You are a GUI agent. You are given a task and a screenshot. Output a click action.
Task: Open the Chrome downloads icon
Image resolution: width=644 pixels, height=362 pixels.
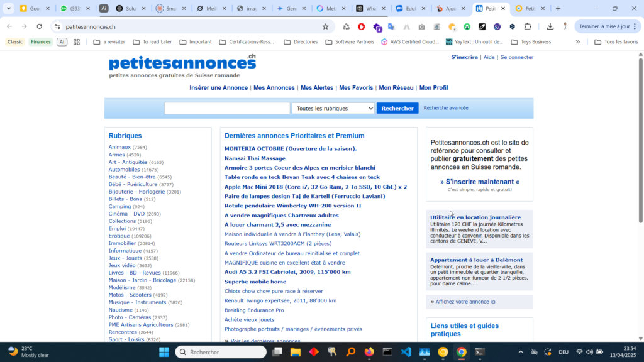pos(550,26)
